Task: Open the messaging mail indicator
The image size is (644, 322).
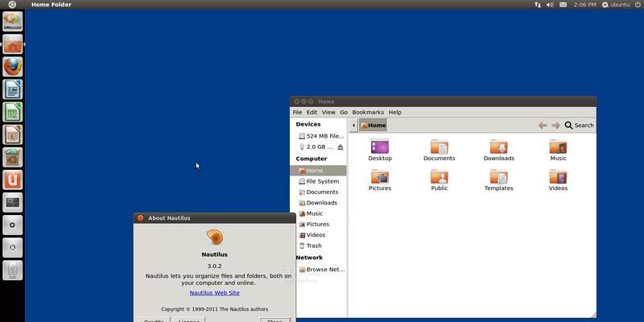Action: click(563, 5)
